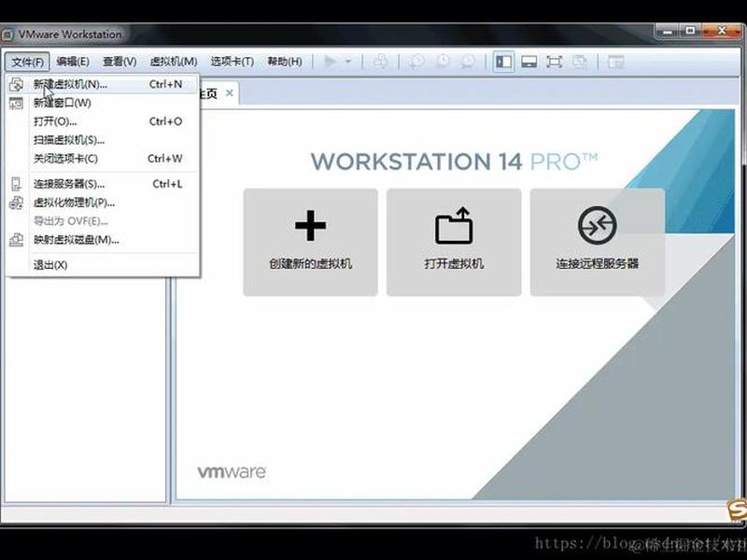The image size is (747, 560).
Task: Click the manage snapshots toolbar icon
Action: pos(468,62)
